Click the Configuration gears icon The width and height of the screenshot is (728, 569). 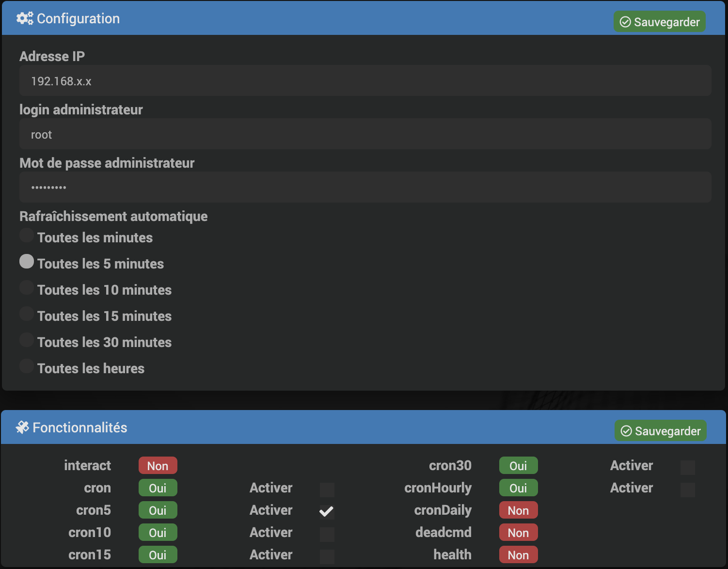coord(24,18)
